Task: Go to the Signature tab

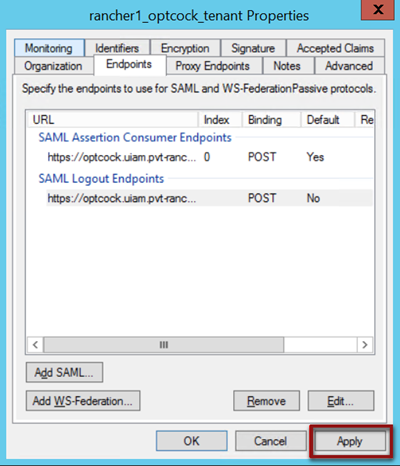Action: click(253, 48)
